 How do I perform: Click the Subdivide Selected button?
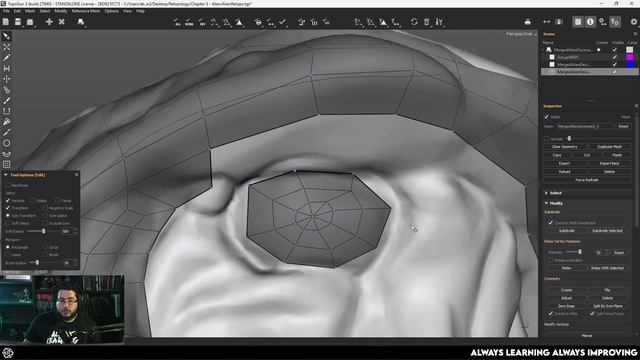(x=607, y=231)
